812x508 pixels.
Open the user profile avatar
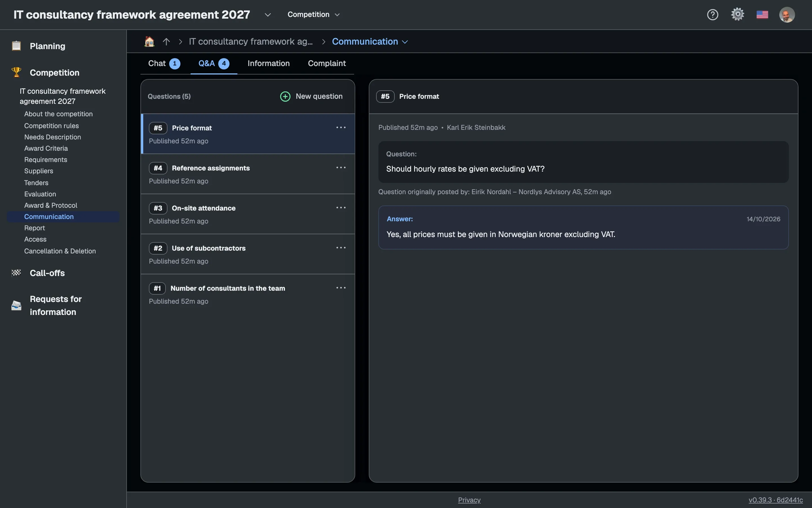[x=787, y=15]
